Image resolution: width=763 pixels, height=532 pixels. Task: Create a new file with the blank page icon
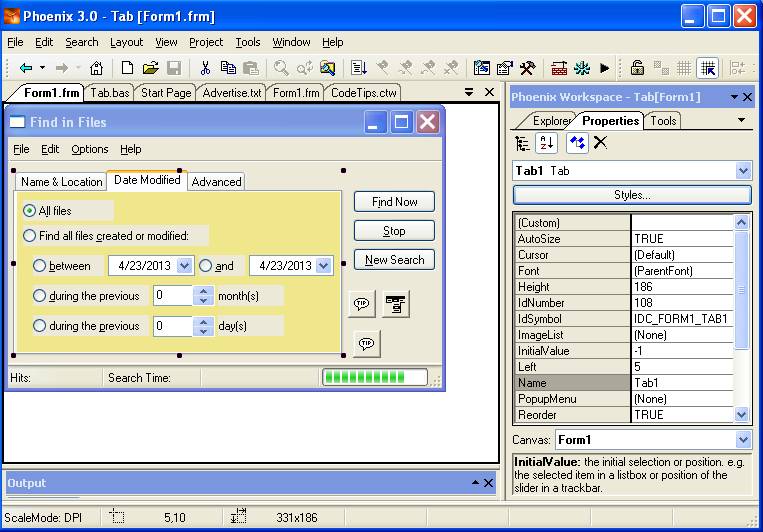pyautogui.click(x=127, y=68)
